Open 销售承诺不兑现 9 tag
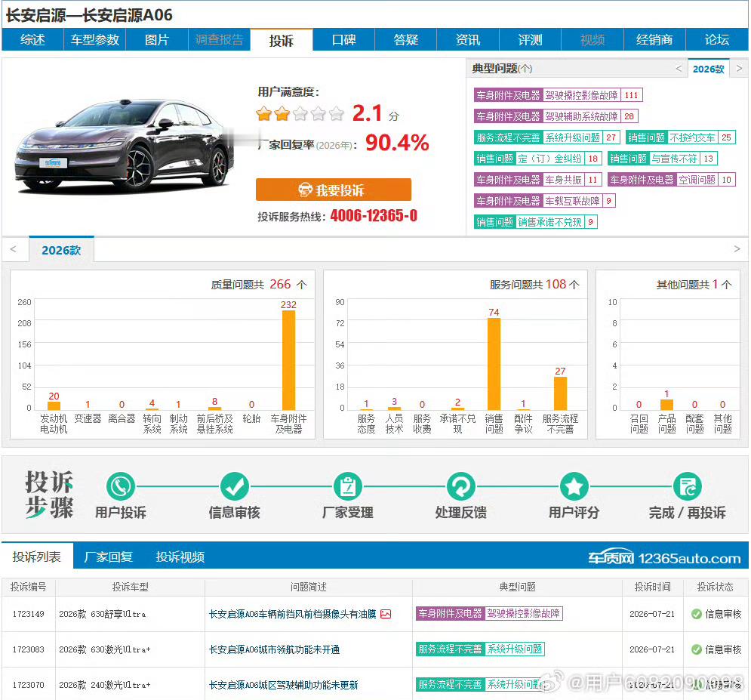The image size is (751, 700). (x=535, y=222)
